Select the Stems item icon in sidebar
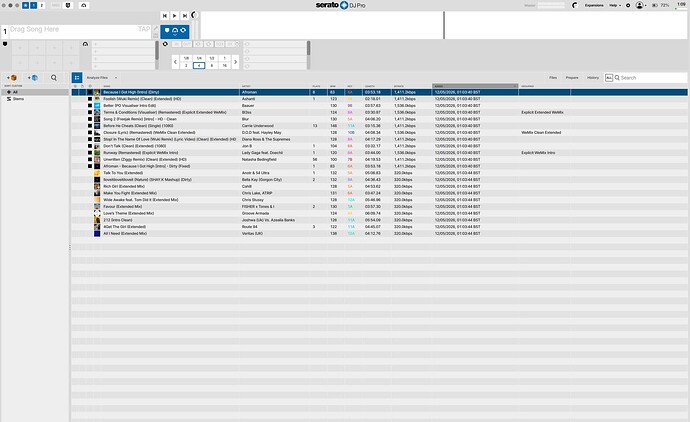 point(9,99)
